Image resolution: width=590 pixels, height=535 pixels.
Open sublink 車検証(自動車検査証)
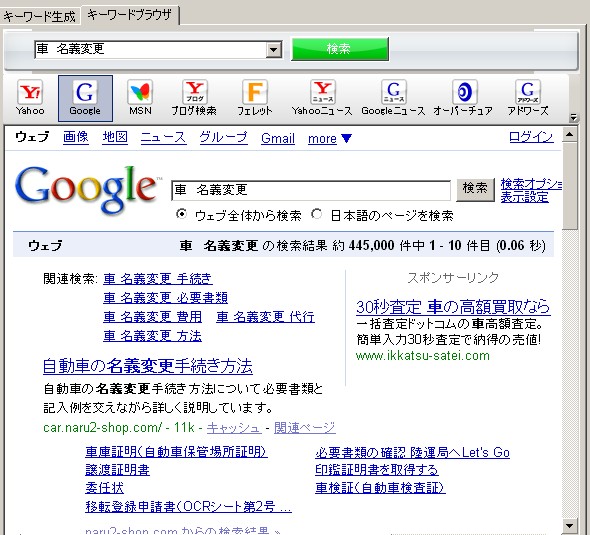[x=380, y=488]
